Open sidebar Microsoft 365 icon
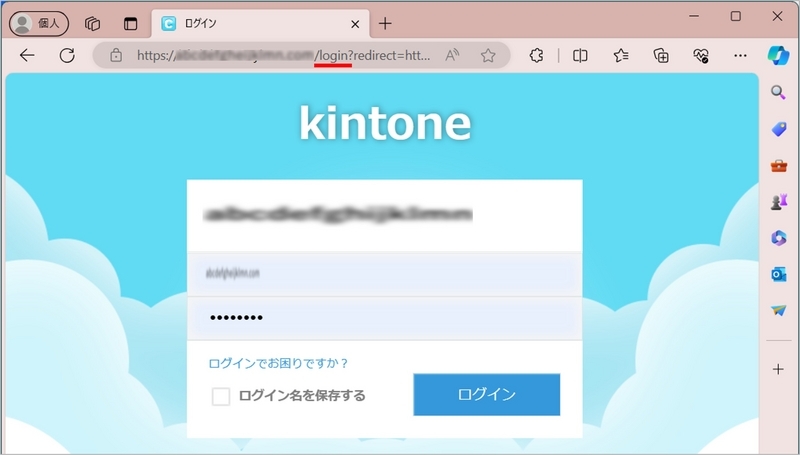 779,238
